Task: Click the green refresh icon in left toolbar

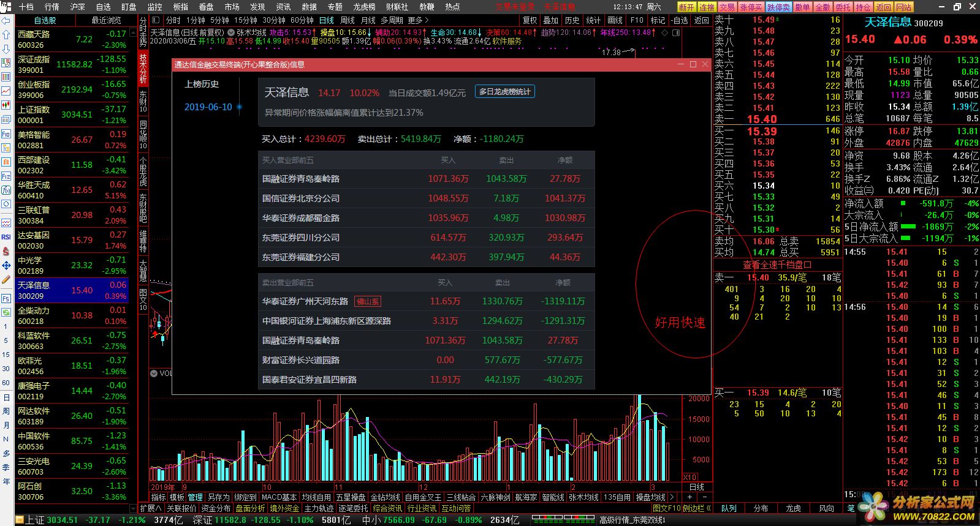Action: [6, 312]
